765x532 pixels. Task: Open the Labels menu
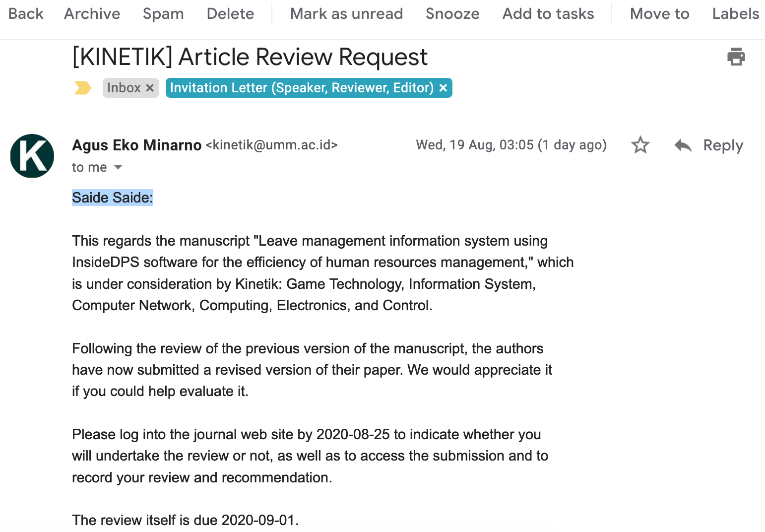[x=736, y=14]
